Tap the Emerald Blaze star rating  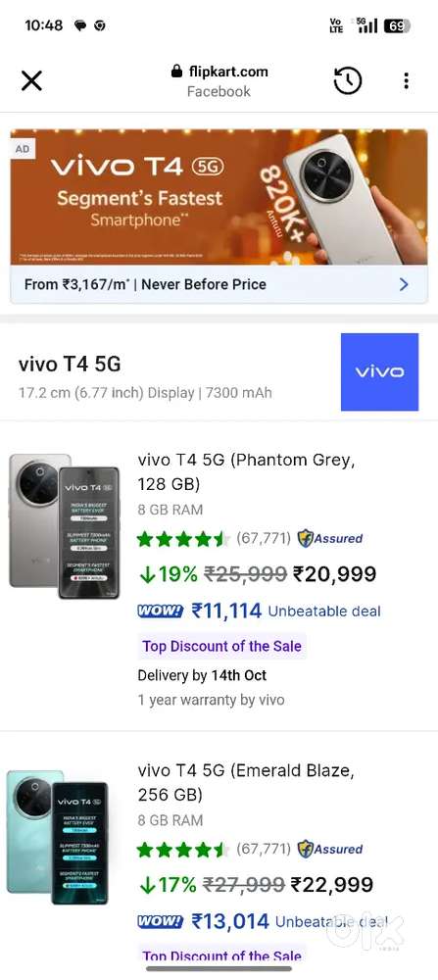point(183,850)
